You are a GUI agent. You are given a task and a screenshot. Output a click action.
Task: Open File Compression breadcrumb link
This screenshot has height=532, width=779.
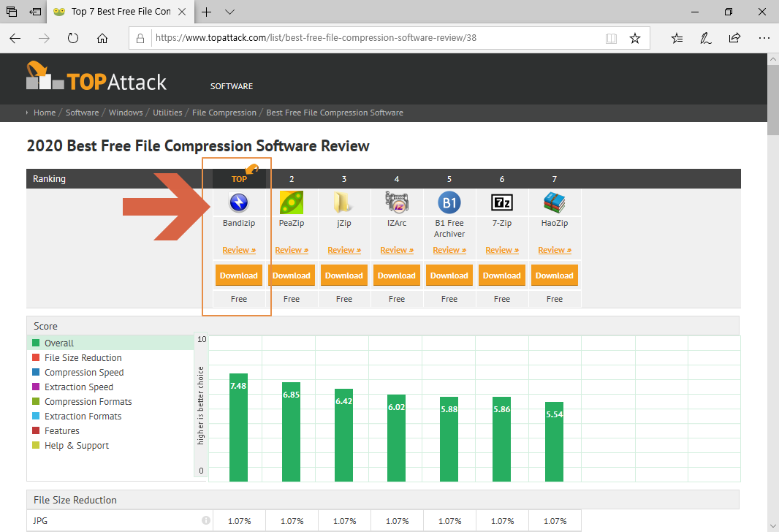click(224, 113)
